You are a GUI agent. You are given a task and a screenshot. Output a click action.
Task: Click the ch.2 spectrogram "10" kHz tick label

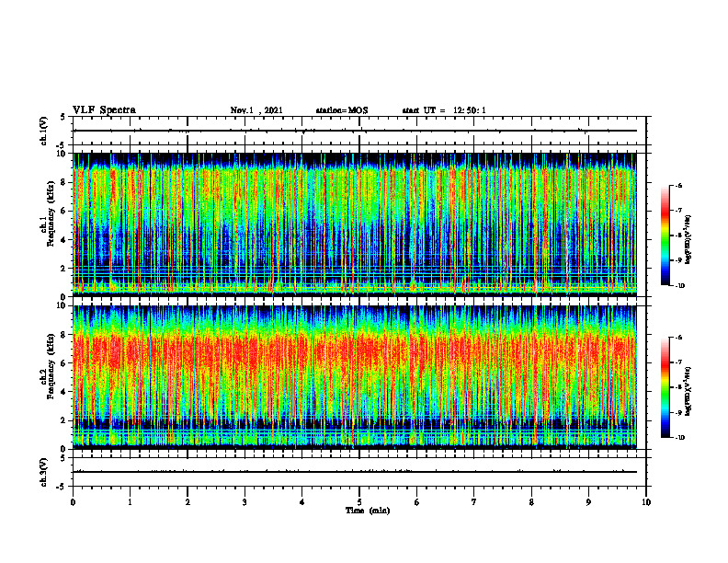(63, 305)
